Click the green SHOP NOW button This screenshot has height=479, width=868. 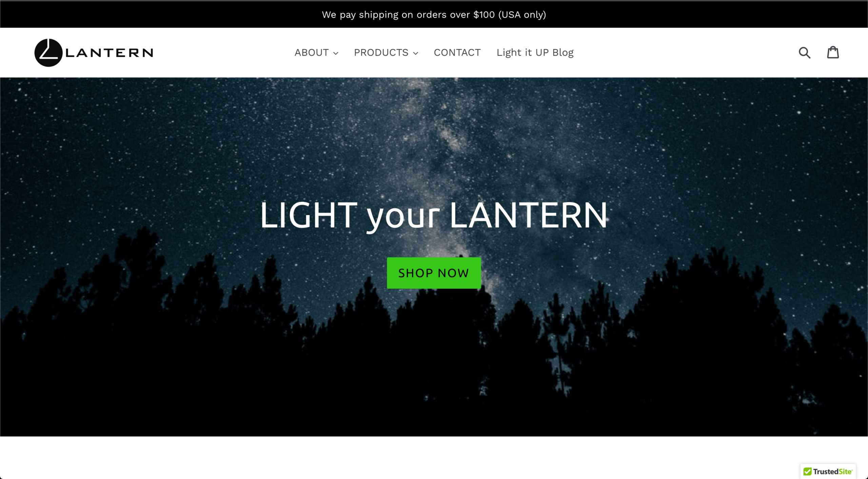pos(434,273)
